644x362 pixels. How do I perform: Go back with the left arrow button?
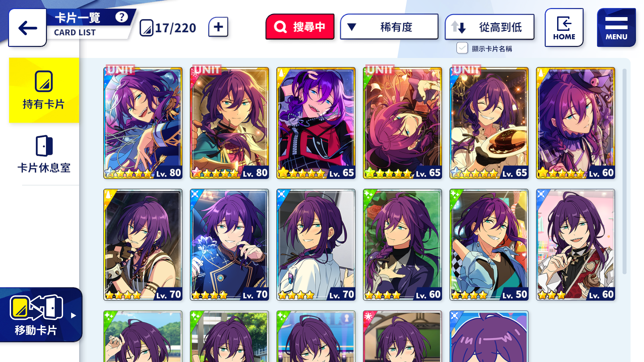pos(28,28)
